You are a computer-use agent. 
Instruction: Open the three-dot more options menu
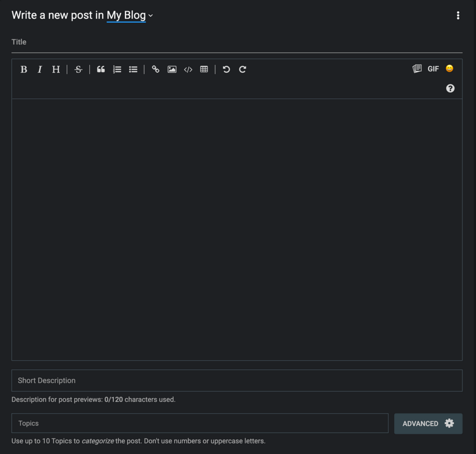458,15
